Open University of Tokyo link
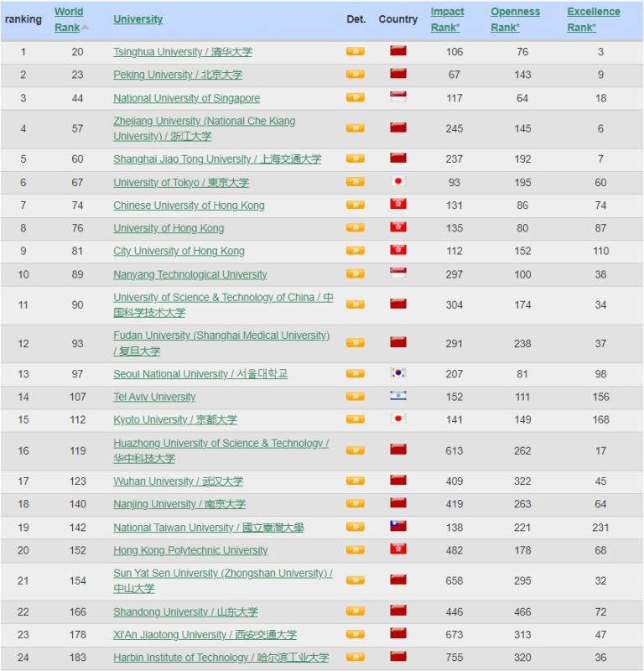 [181, 182]
